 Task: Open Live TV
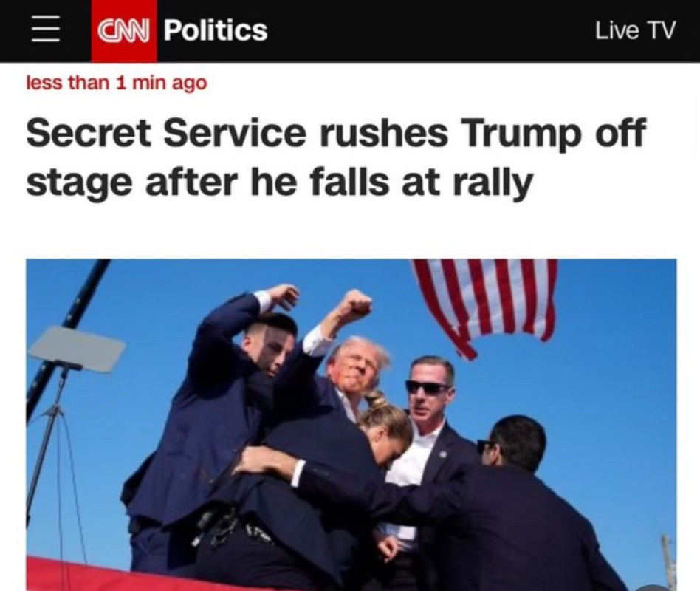635,30
